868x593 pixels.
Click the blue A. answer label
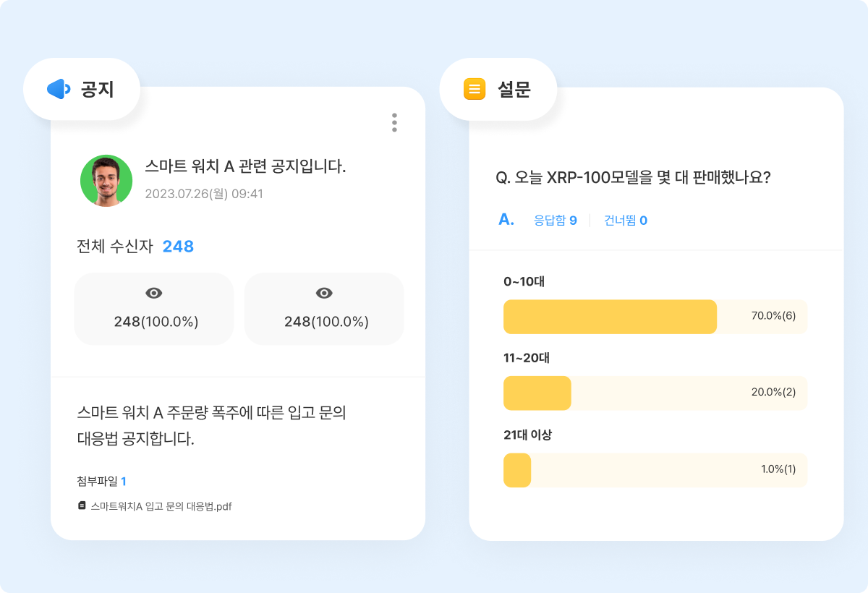[506, 220]
